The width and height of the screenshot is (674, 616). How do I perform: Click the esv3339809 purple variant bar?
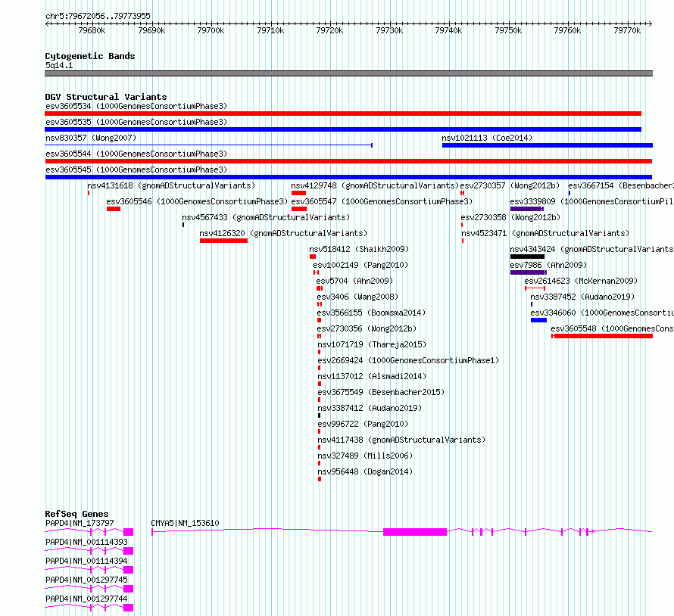pyautogui.click(x=526, y=209)
